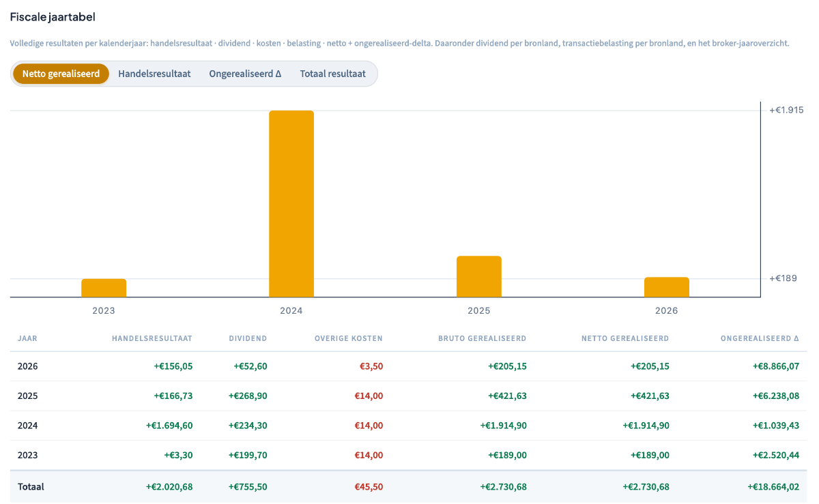Show the Totaal resultaat tab
Screen dimensions: 819x504
pos(333,74)
